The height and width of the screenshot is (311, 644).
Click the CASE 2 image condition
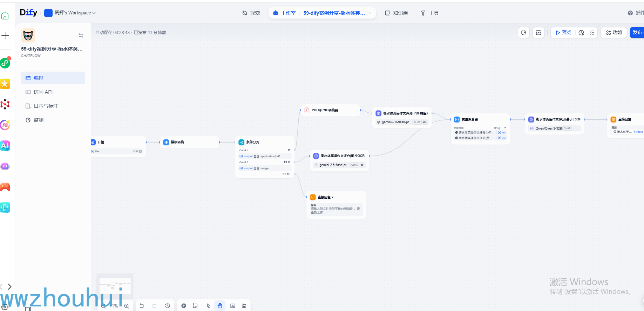pyautogui.click(x=265, y=168)
